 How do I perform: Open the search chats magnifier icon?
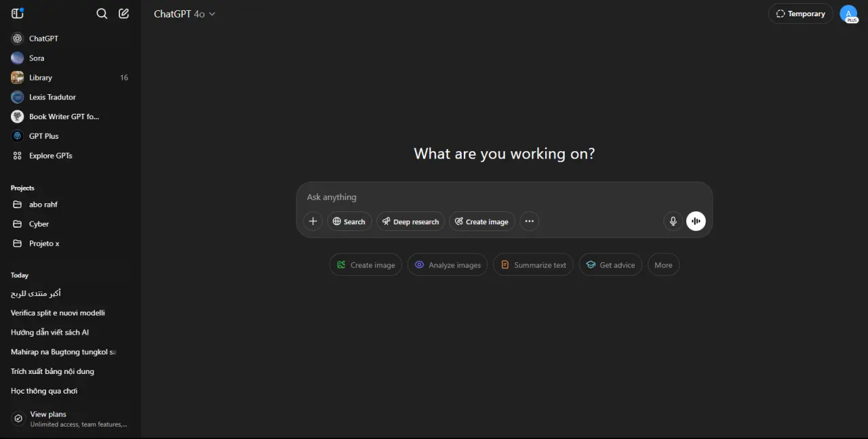102,14
